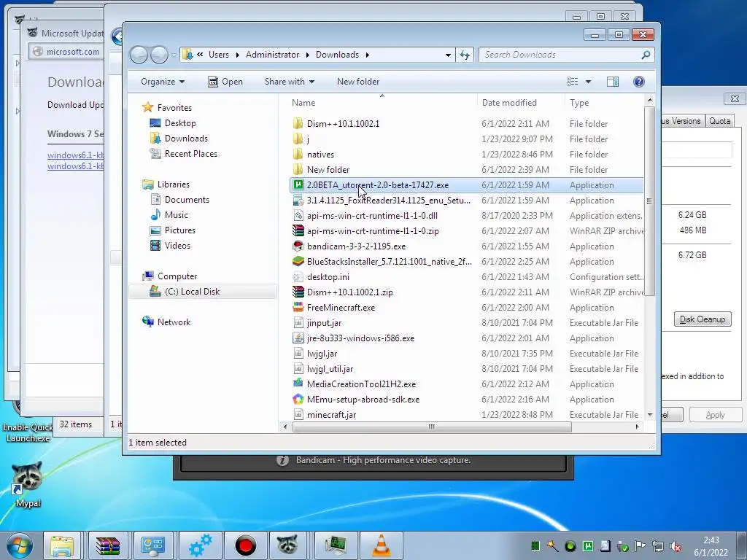Switch to the Quota tab in properties dialog
The width and height of the screenshot is (747, 560).
tap(719, 121)
